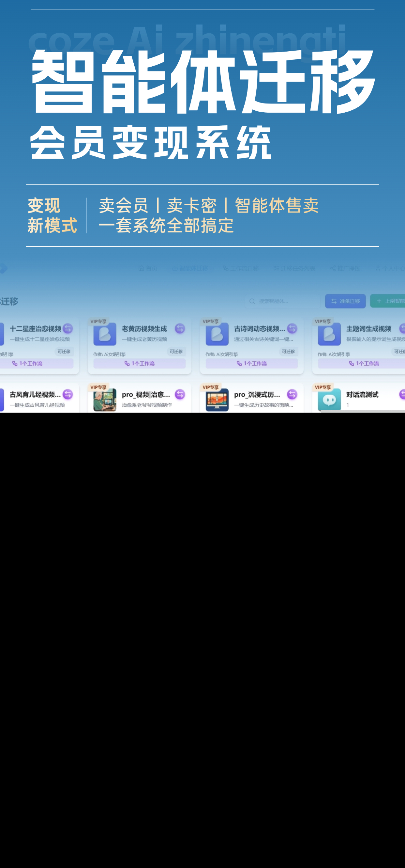Select the pro_视频|治愈 card title
Image resolution: width=405 pixels, height=868 pixels.
pos(146,394)
